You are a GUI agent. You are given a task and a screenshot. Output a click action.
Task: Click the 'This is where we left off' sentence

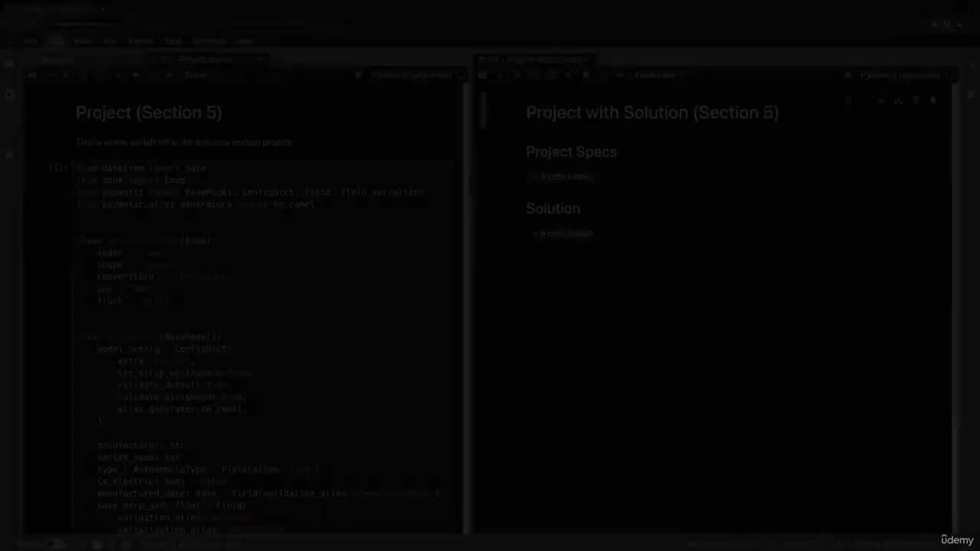tap(184, 142)
